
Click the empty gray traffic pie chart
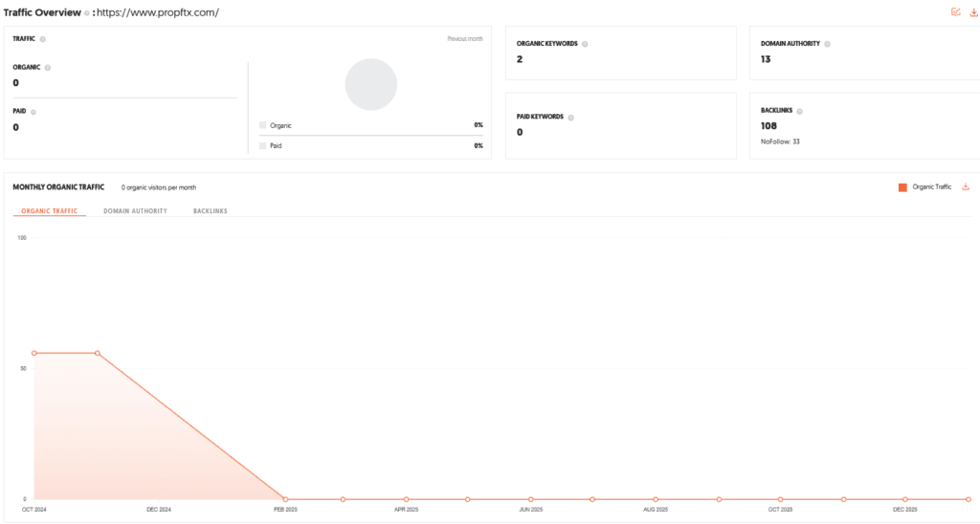click(x=371, y=84)
